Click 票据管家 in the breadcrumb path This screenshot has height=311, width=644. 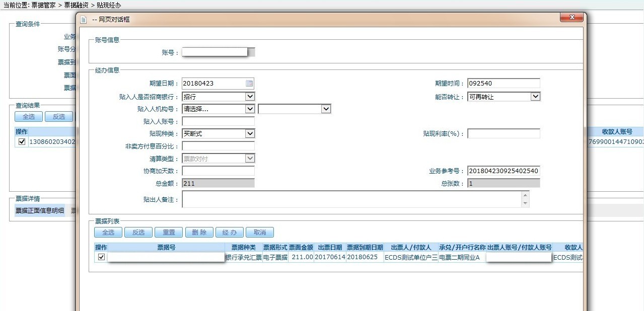click(x=42, y=5)
